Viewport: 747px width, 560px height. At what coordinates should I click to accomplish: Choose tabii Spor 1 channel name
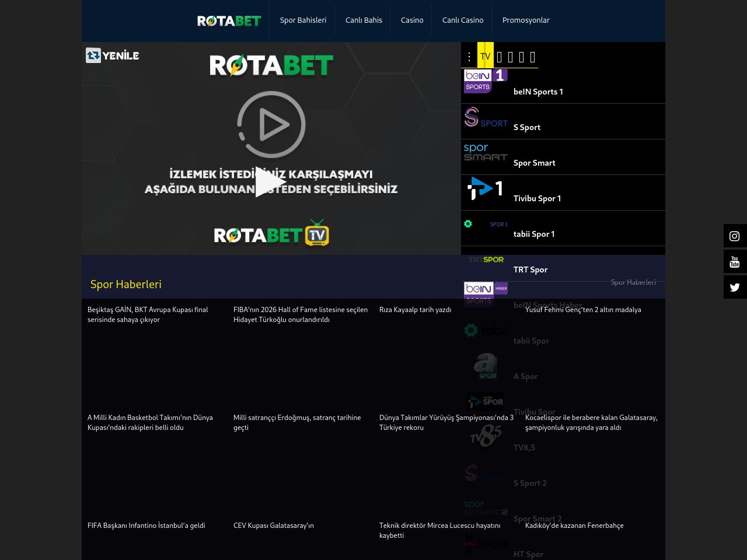point(534,235)
